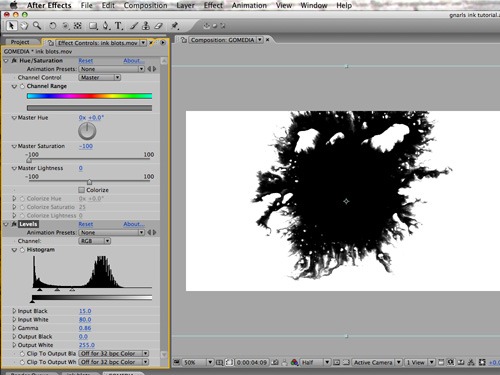Toggle the Colorize checkbox
500x375 pixels.
(x=81, y=190)
